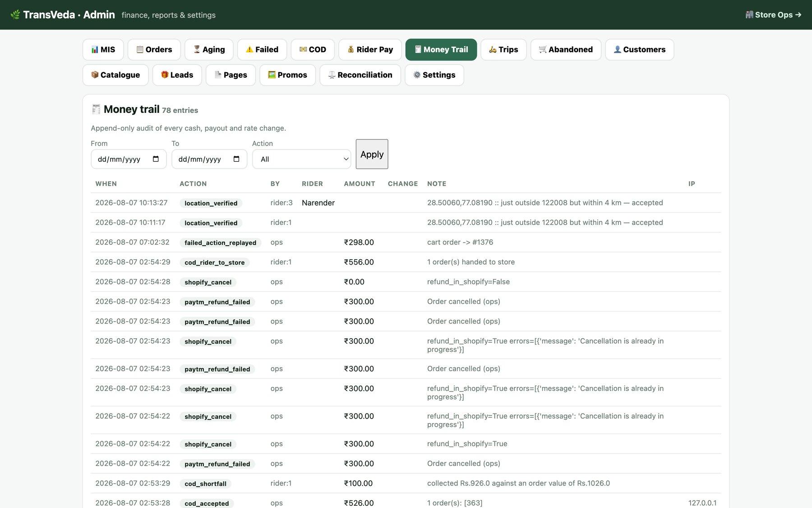Open the Orders tab
Screen dimensions: 812x508
click(x=154, y=50)
